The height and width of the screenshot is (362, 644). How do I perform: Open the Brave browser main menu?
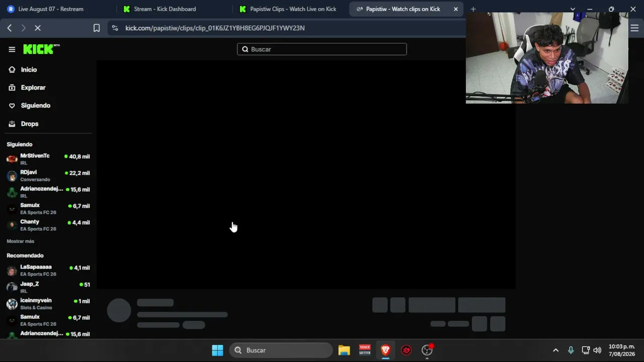point(634,28)
